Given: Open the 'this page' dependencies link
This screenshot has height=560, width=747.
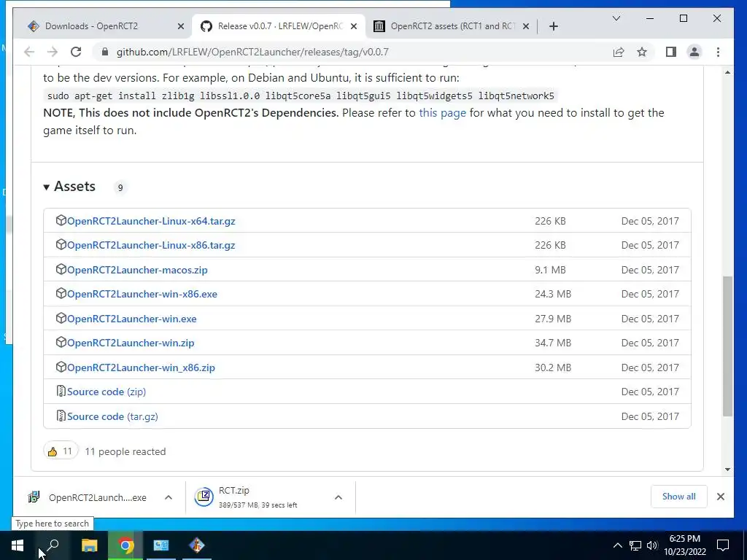Looking at the screenshot, I should click(442, 113).
